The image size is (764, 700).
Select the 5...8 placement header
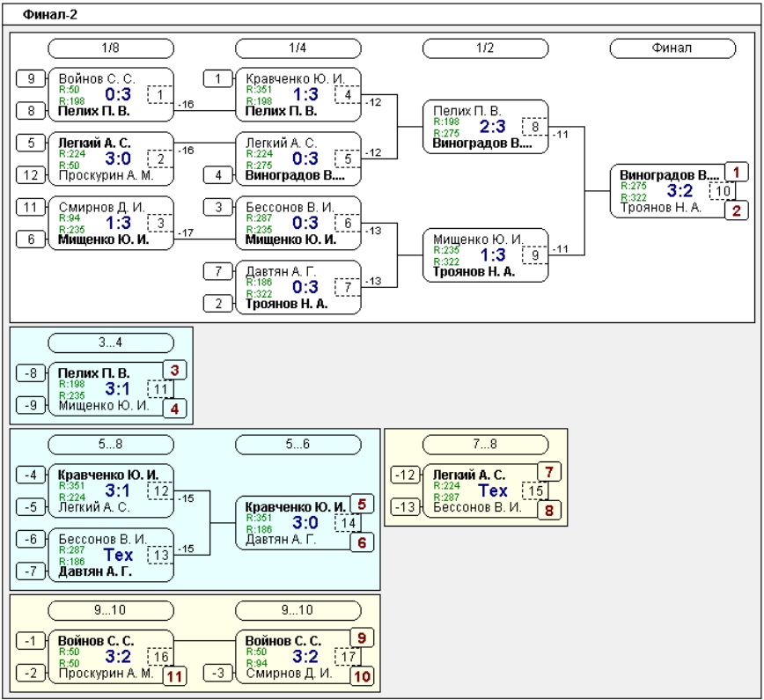point(111,445)
